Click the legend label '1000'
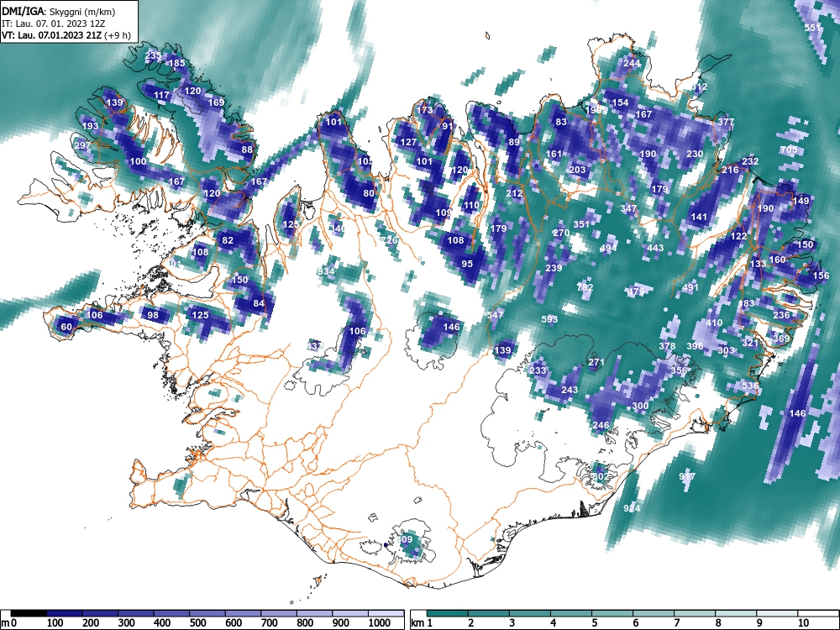Screen dimensions: 840x630 pos(380,623)
